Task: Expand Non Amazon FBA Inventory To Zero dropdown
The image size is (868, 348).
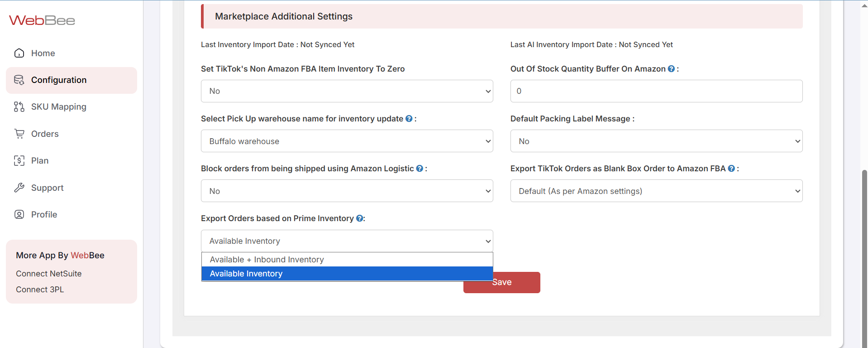Action: [x=347, y=91]
